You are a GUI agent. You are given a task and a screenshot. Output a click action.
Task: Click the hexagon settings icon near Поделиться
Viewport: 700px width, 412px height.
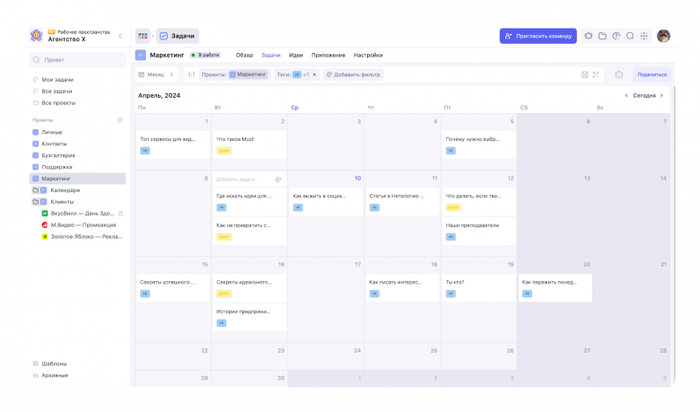[619, 75]
